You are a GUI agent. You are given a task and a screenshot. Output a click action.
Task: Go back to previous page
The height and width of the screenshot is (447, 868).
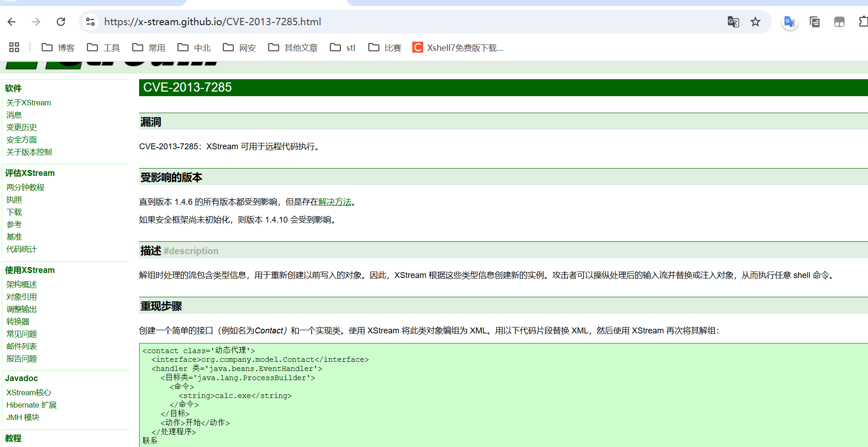(x=12, y=22)
